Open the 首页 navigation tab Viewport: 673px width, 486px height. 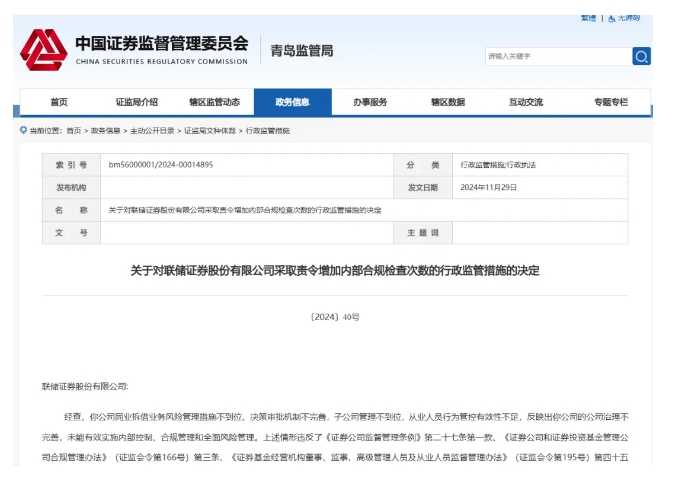59,102
